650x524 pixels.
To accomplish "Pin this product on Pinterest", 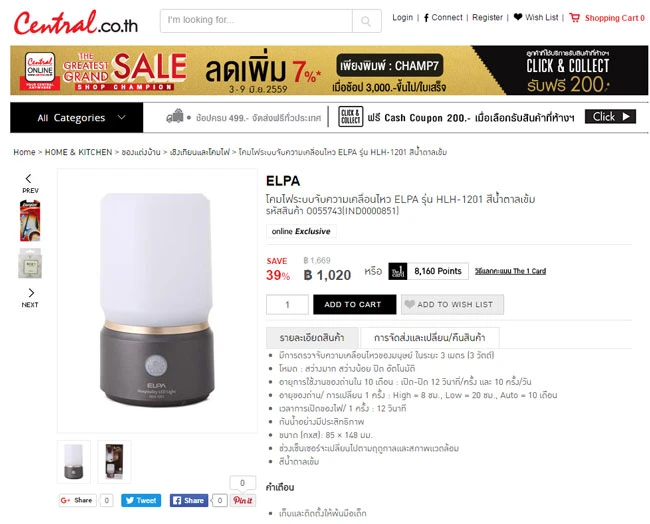I will tap(243, 500).
